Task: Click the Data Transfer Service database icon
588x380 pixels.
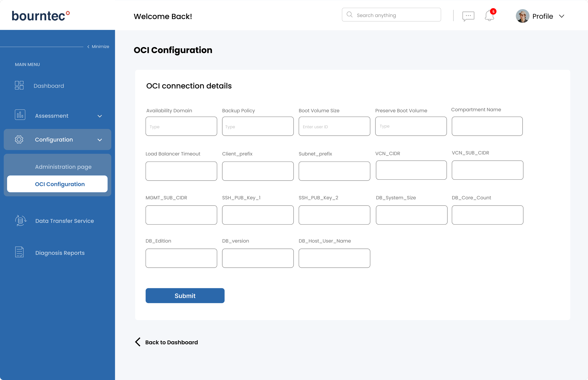Action: [x=21, y=220]
